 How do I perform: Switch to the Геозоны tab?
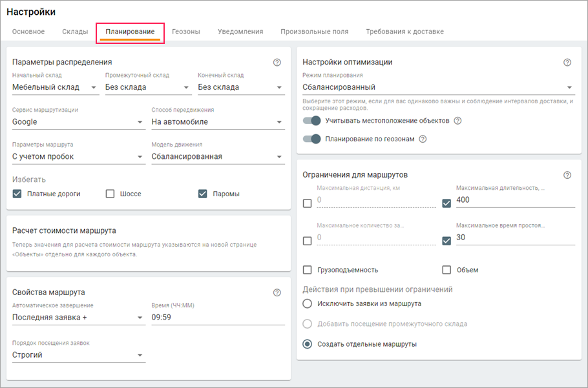point(186,32)
